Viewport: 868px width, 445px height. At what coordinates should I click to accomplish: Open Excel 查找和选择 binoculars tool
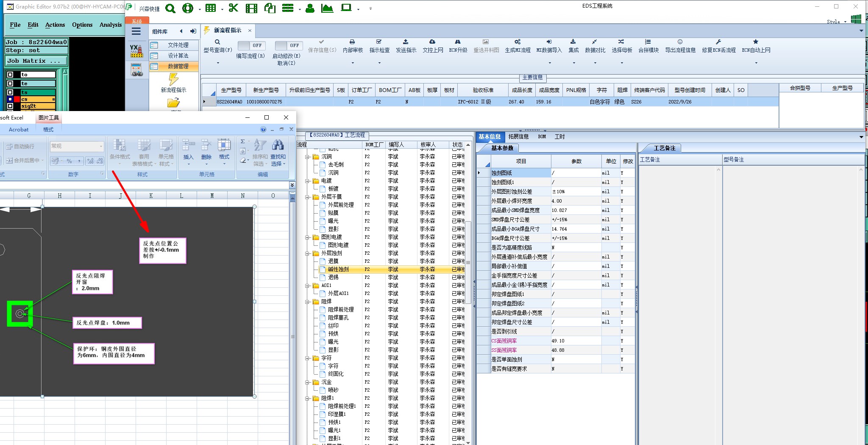coord(278,145)
